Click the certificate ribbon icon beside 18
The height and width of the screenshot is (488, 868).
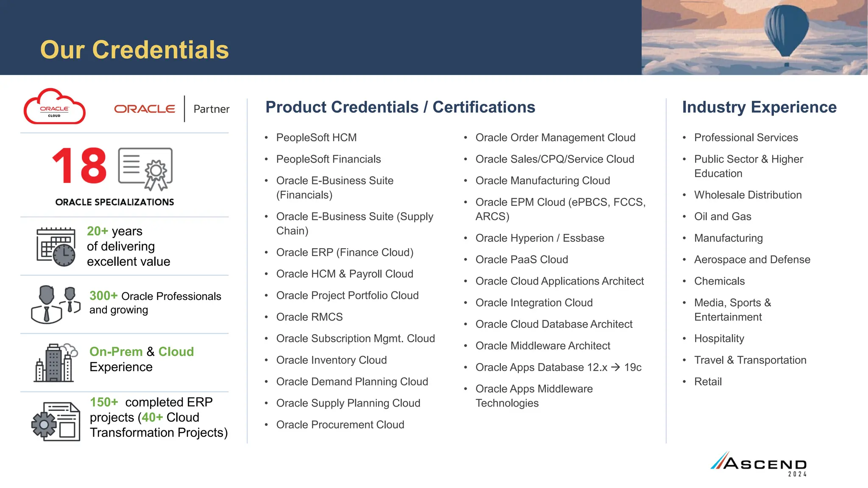coord(145,169)
